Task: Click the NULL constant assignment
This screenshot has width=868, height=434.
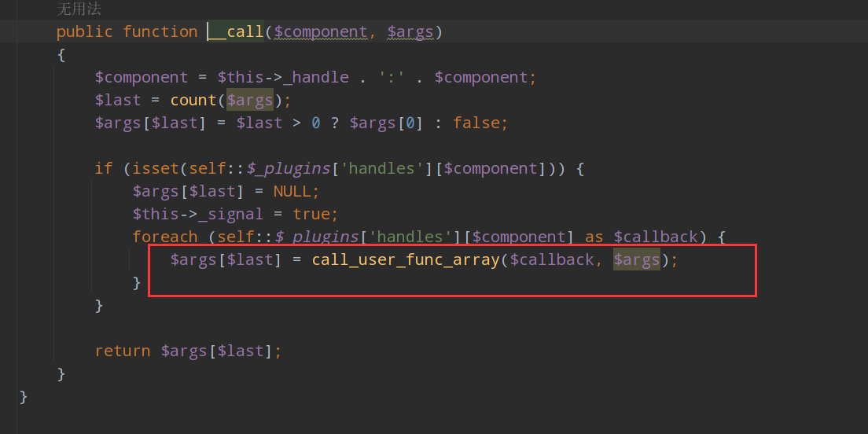Action: point(292,192)
